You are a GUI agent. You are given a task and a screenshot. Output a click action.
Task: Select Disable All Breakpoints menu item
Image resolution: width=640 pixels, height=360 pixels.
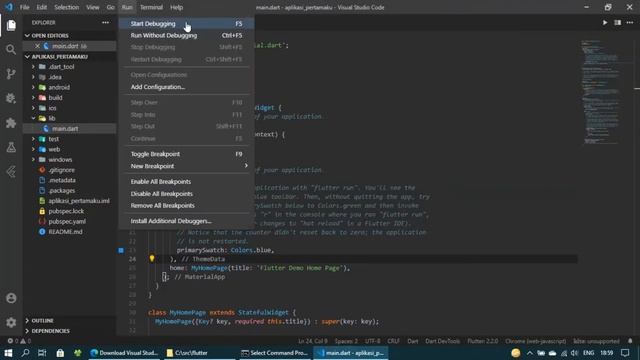(187, 194)
